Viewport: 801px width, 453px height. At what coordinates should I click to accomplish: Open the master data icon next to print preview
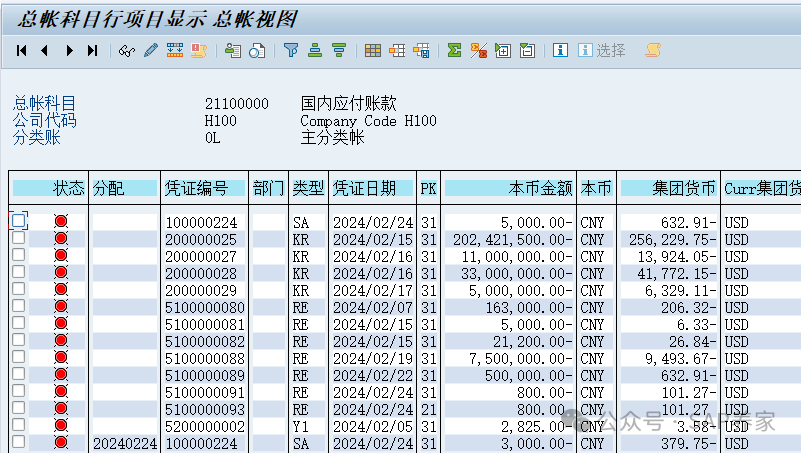233,51
